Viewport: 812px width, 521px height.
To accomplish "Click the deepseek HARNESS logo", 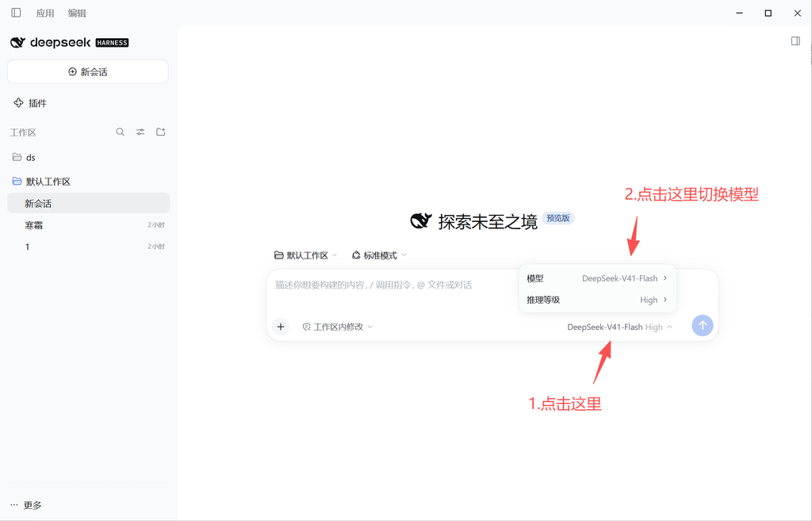I will pos(70,43).
